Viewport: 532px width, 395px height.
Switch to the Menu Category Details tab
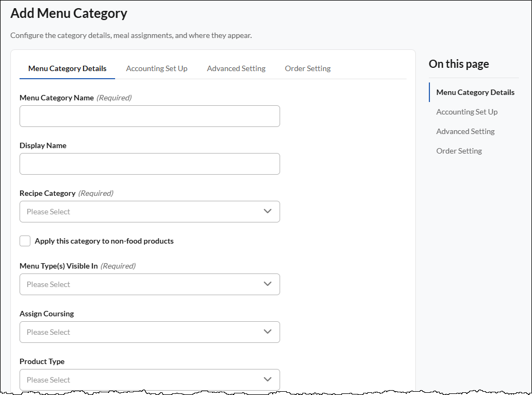pos(67,68)
